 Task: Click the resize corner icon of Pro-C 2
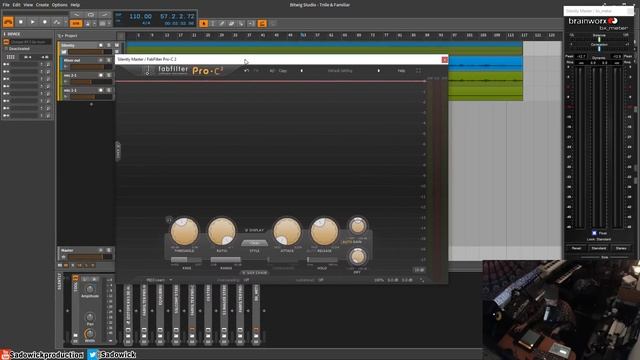pyautogui.click(x=422, y=280)
